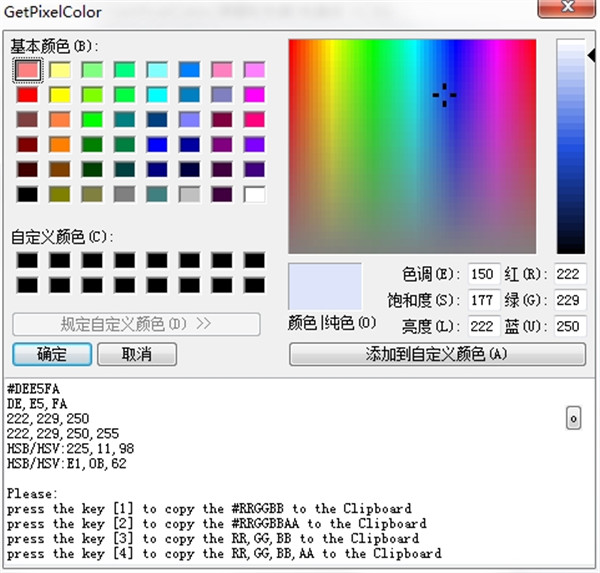Click the 饱和度 (Saturation) field showing 177
This screenshot has width=600, height=573.
pyautogui.click(x=483, y=300)
